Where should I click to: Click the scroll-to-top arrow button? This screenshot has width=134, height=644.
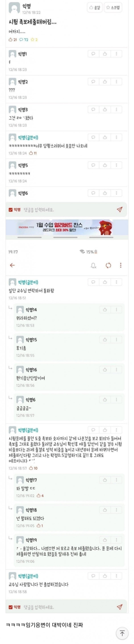click(x=122, y=633)
